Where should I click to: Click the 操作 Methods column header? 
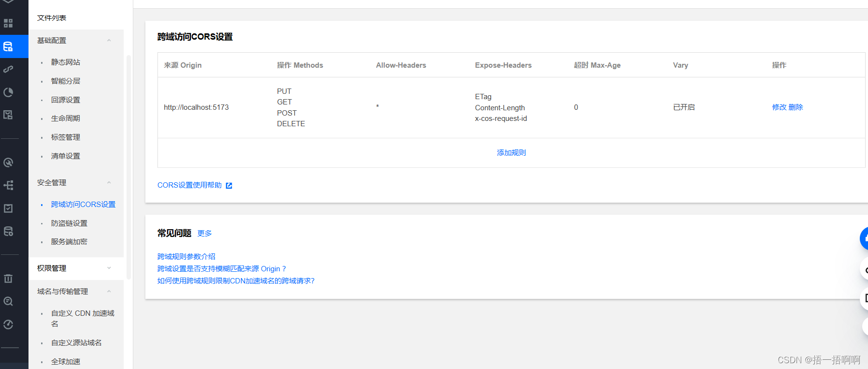[300, 65]
